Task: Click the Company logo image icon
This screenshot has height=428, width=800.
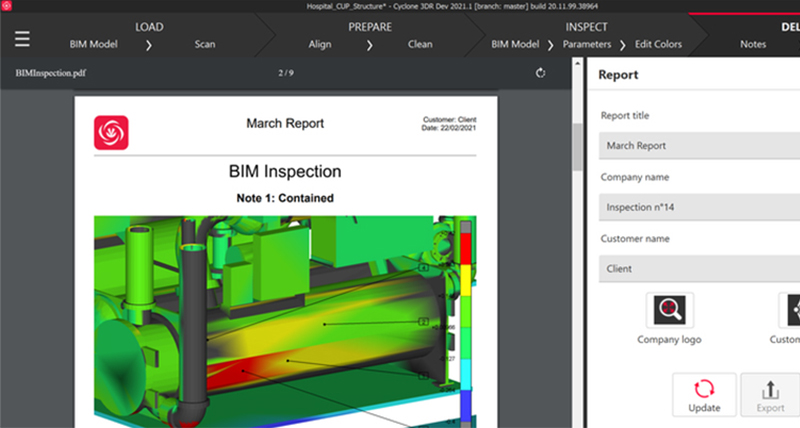Action: [669, 311]
